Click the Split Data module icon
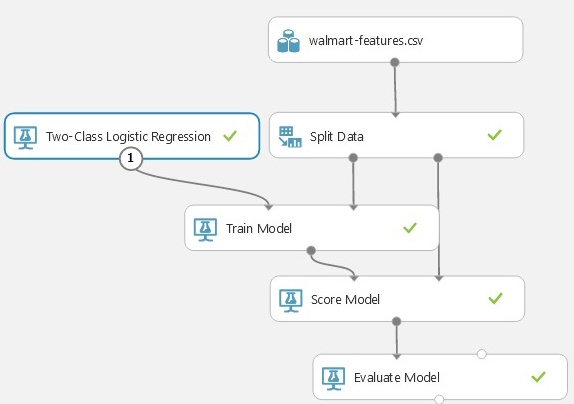 (x=290, y=137)
